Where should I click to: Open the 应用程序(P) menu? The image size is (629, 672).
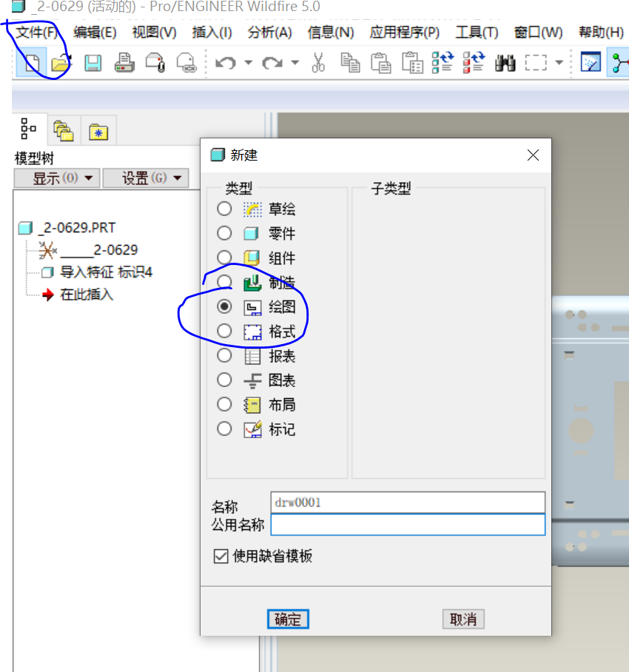(405, 32)
